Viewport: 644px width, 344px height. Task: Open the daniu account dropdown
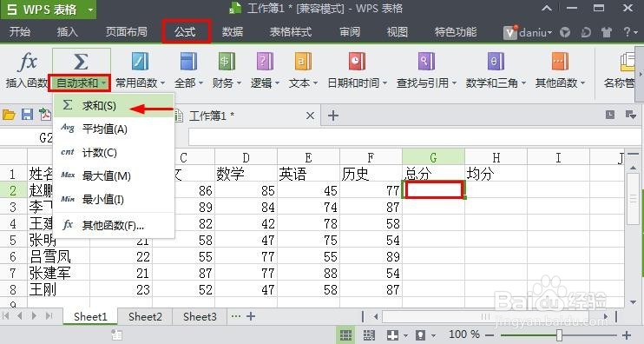pos(549,32)
